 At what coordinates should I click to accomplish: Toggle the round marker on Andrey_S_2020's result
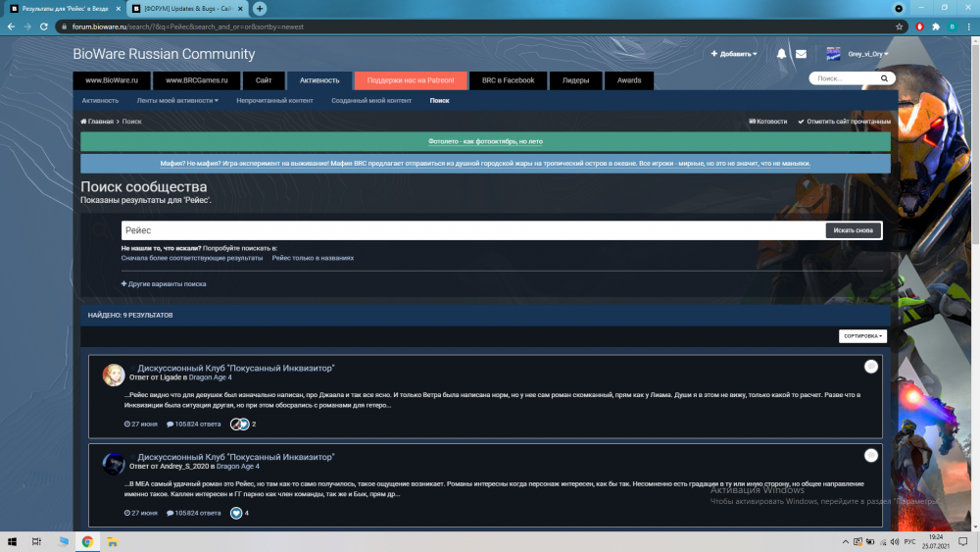tap(870, 456)
